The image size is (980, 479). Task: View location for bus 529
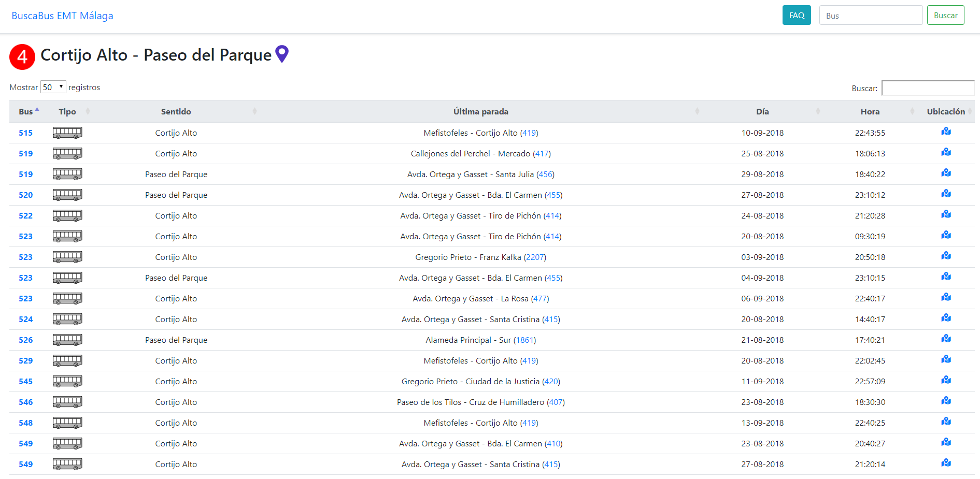946,359
